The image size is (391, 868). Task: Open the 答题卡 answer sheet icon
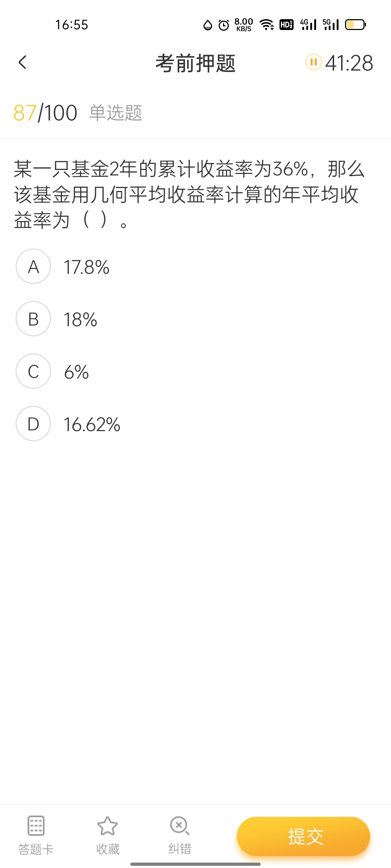point(36,826)
